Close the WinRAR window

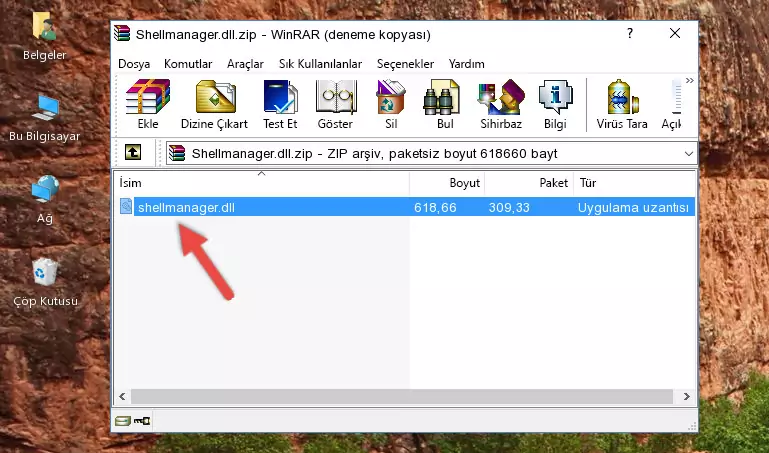point(675,33)
